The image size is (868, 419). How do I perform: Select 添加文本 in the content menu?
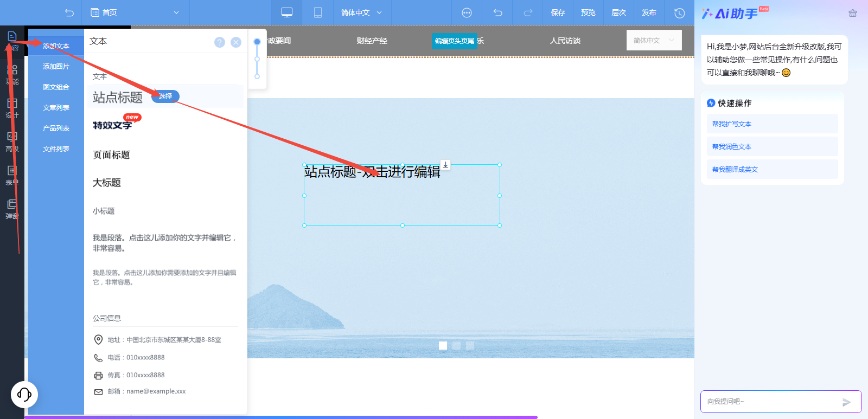[56, 46]
